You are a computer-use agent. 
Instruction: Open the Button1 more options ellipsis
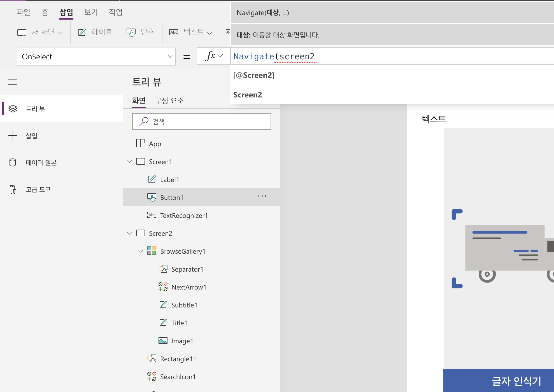pos(262,196)
